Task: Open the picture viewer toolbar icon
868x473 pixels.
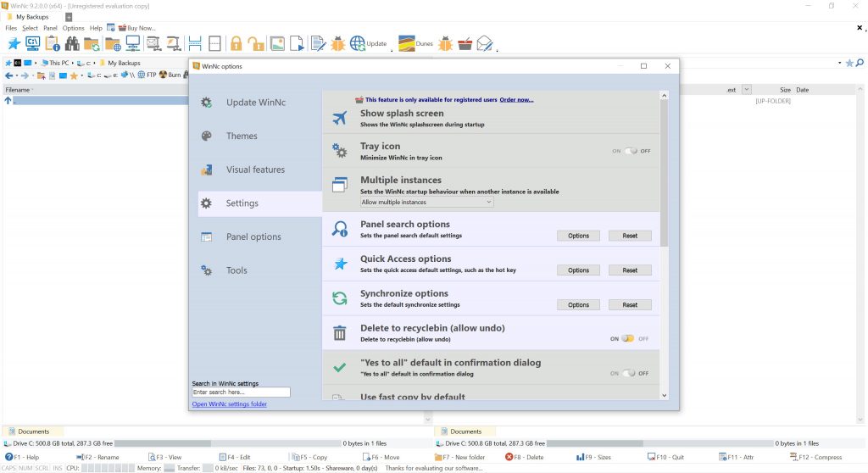Action: (x=277, y=44)
